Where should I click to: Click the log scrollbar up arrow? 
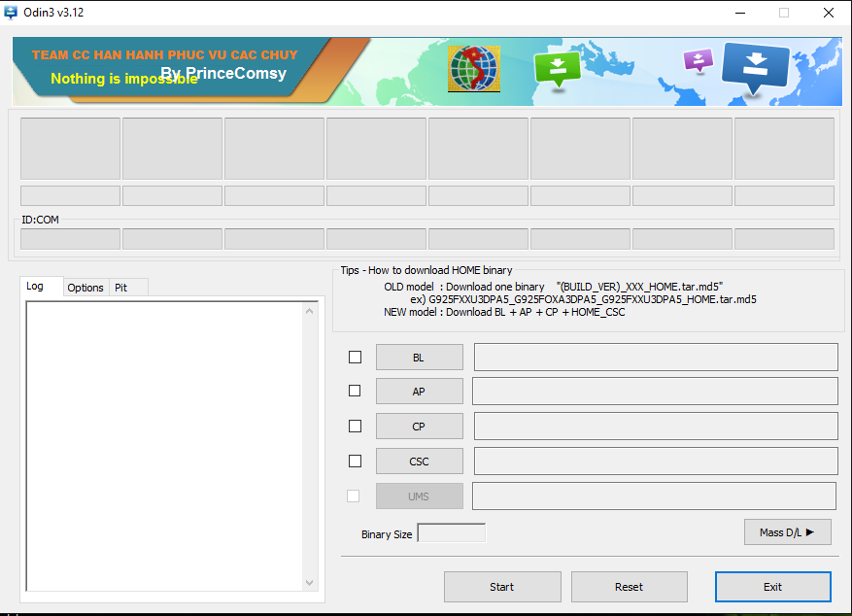pyautogui.click(x=310, y=311)
